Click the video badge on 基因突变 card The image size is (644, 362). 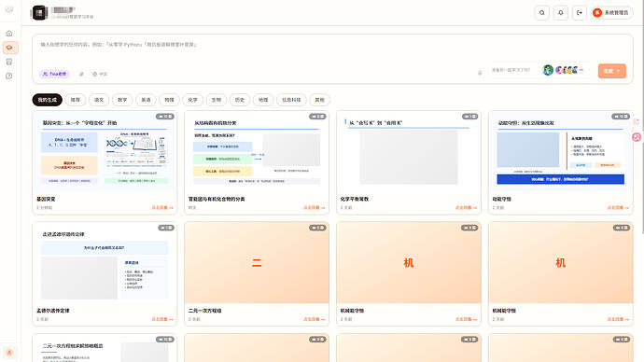[164, 117]
